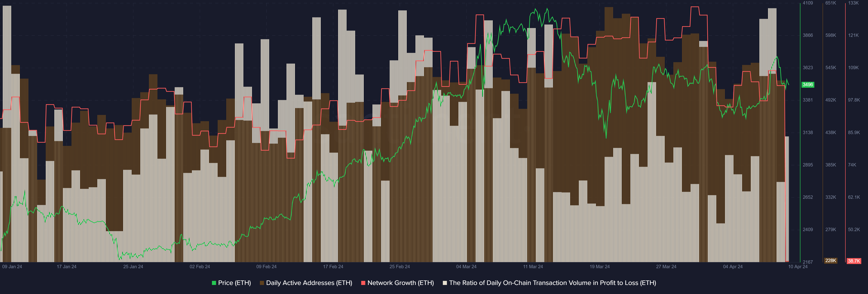The height and width of the screenshot is (294, 868).
Task: Click the 17 Feb 24 date label
Action: 333,267
